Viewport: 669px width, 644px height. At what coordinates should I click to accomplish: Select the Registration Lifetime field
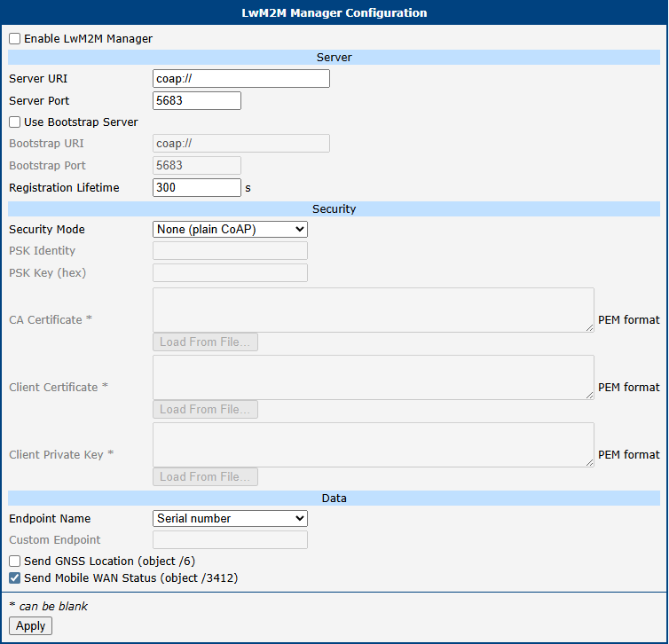pos(197,188)
